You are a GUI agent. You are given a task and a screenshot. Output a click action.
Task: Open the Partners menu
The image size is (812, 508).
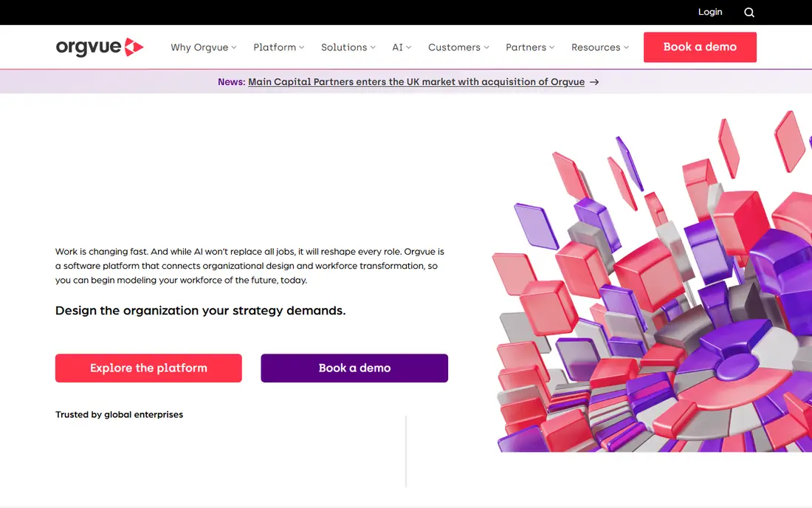(x=530, y=47)
